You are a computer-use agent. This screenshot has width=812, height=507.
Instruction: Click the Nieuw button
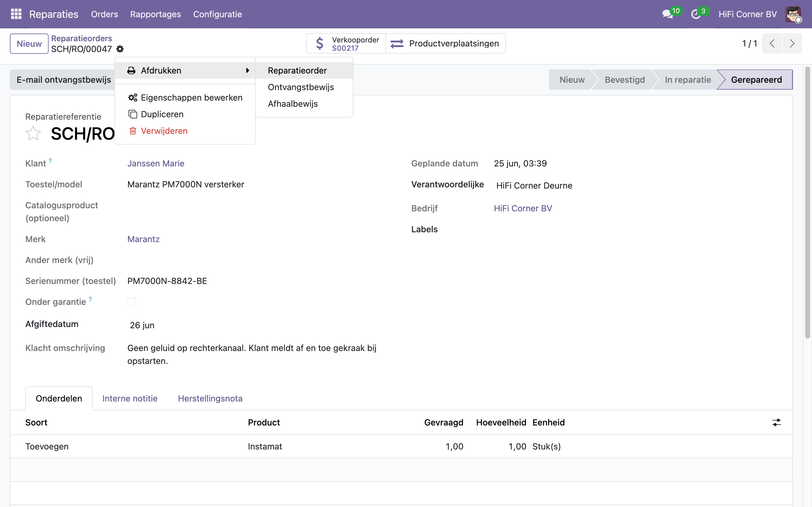point(29,44)
